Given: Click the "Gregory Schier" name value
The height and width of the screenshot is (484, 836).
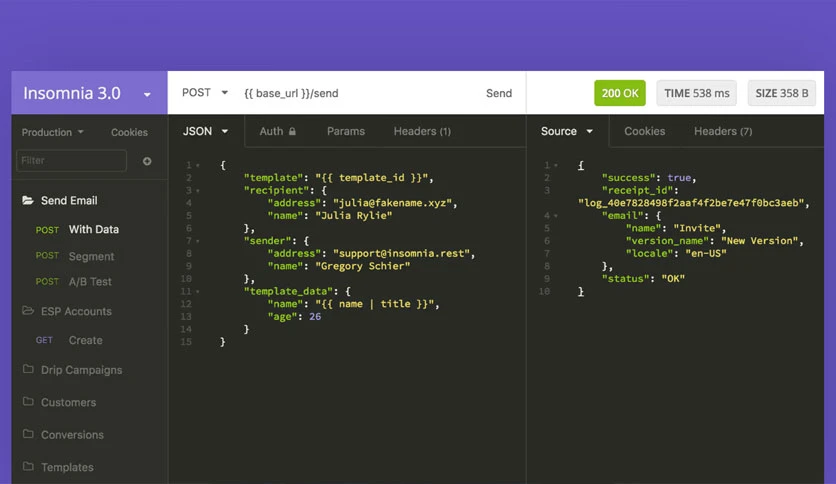Looking at the screenshot, I should point(363,266).
